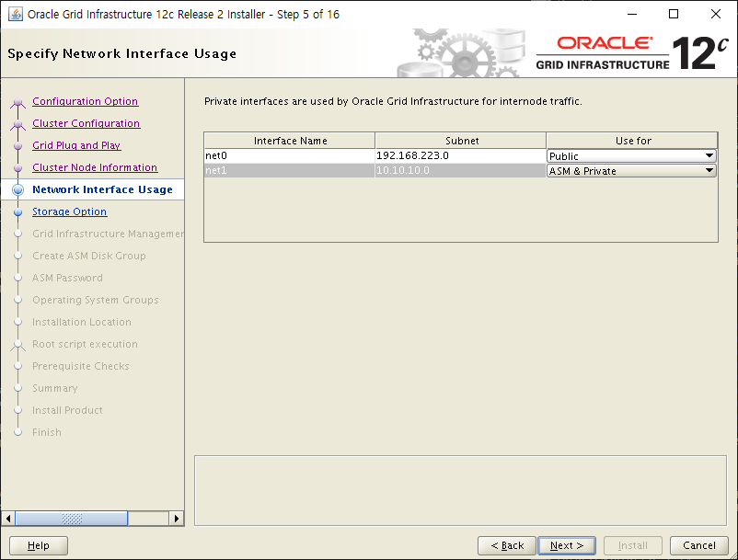Close the installer window
This screenshot has height=560, width=738.
pyautogui.click(x=715, y=14)
